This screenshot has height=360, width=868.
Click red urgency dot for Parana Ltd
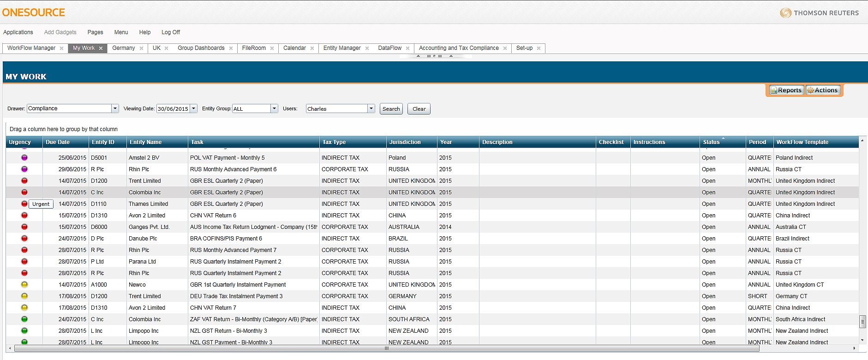tap(24, 262)
